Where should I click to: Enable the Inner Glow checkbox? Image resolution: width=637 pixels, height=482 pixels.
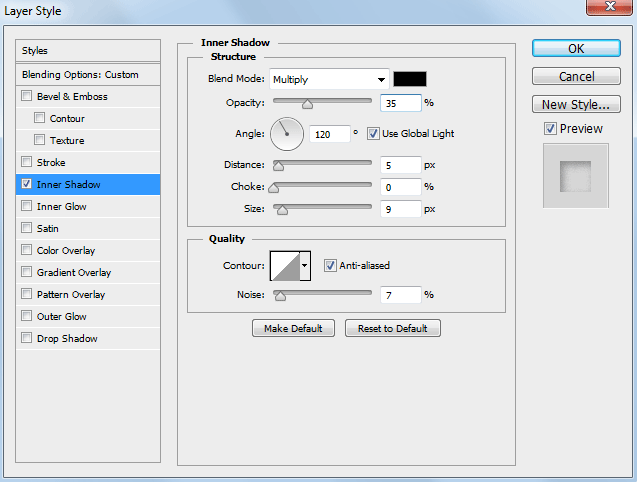pyautogui.click(x=26, y=206)
